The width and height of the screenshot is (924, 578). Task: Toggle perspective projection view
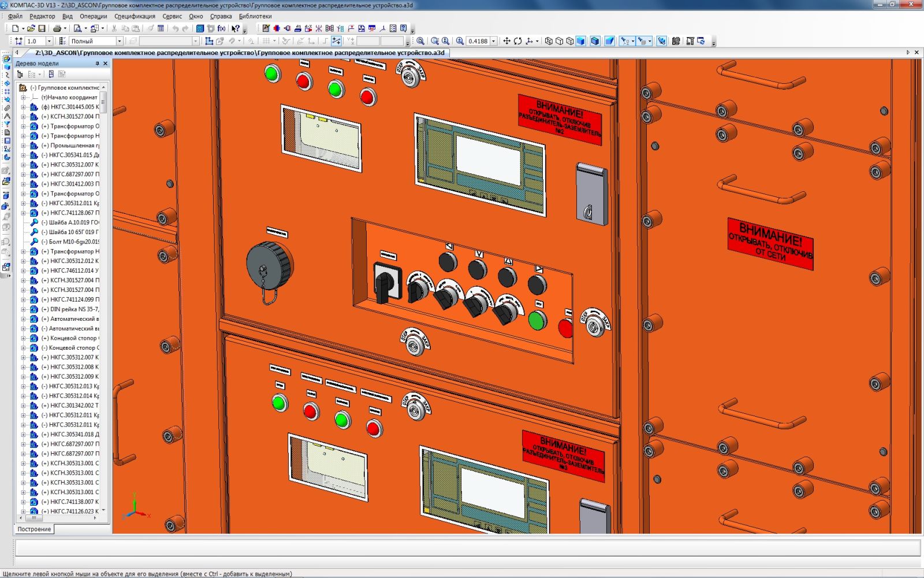[x=609, y=41]
